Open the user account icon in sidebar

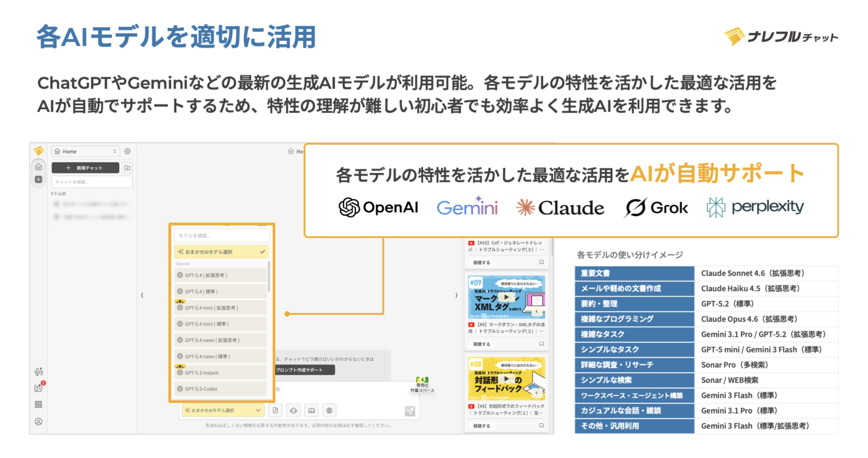(39, 421)
